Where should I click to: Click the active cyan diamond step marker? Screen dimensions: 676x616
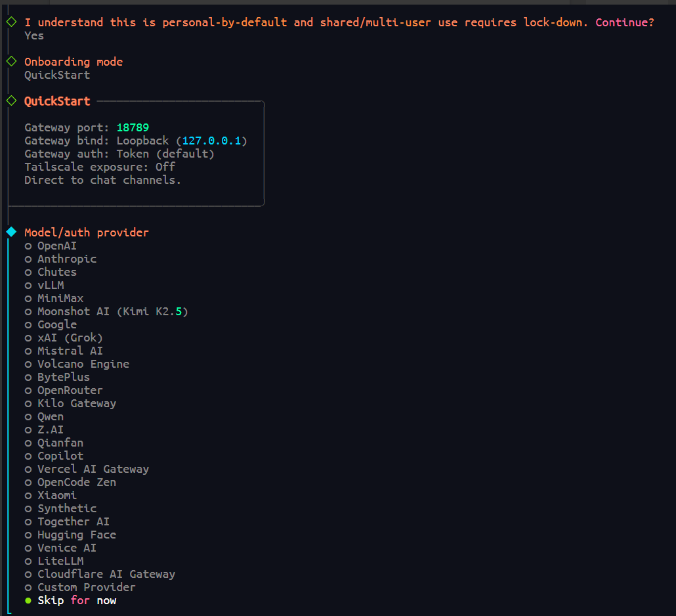(11, 232)
